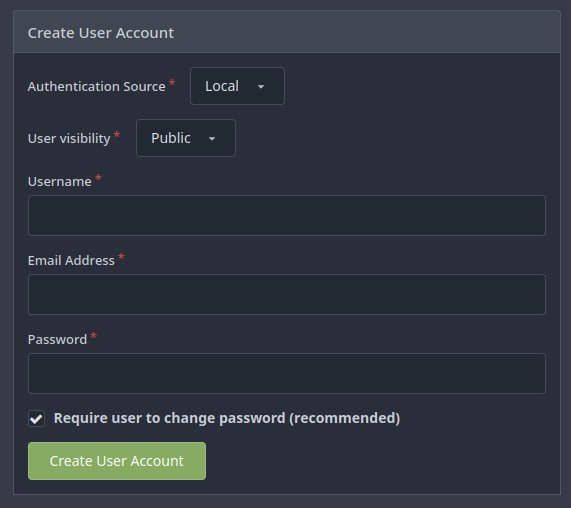Click into the Email Address text box
571x508 pixels.
pyautogui.click(x=287, y=294)
